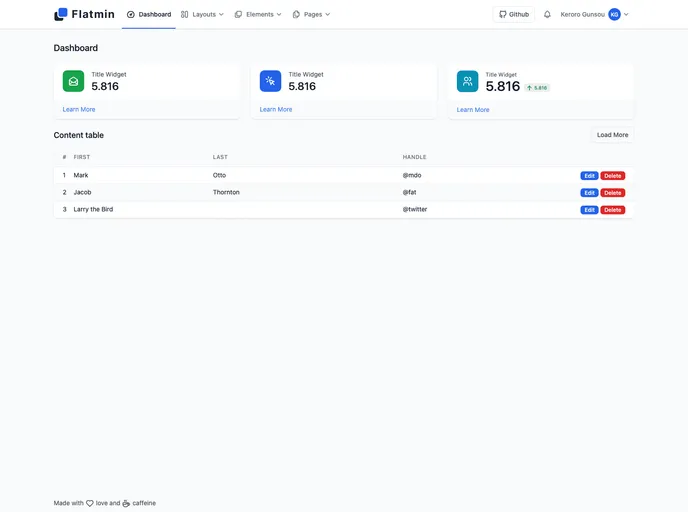Screen dimensions: 688x512
Task: Select the cell 'Mark'
Action: 81,175
